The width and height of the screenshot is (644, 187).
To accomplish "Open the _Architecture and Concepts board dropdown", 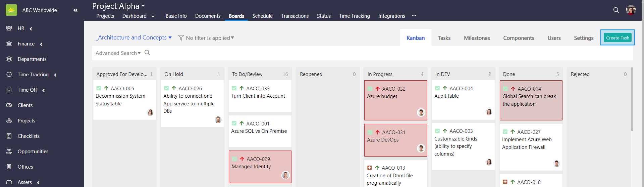I will 133,37.
